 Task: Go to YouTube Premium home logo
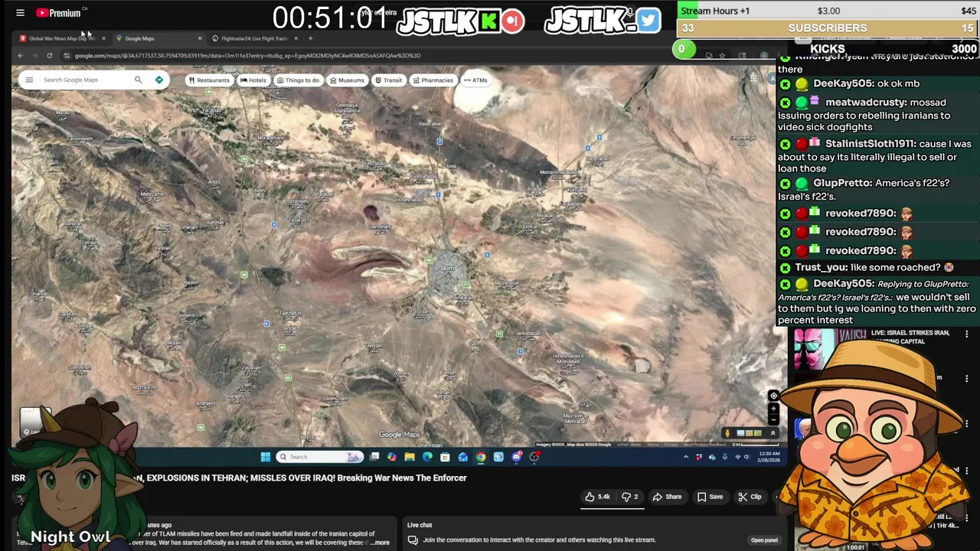click(x=60, y=12)
